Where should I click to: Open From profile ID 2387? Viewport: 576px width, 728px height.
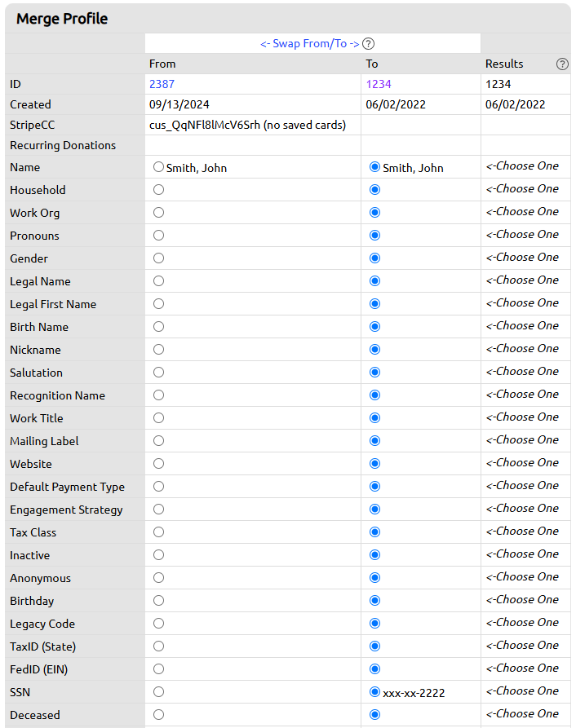coord(162,84)
